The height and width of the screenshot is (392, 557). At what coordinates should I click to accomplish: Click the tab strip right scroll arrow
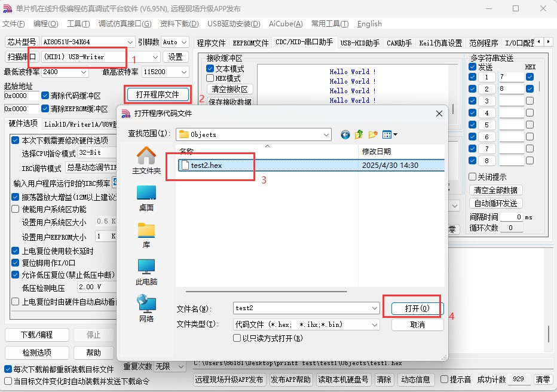coord(549,42)
